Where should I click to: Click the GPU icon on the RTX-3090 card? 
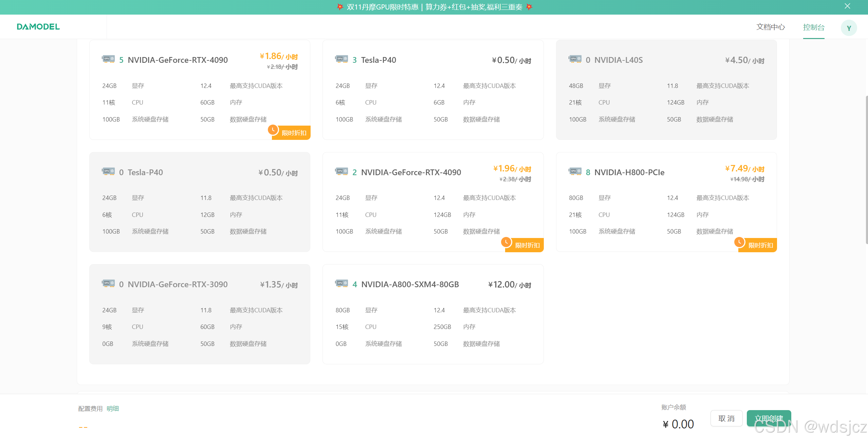tap(109, 283)
